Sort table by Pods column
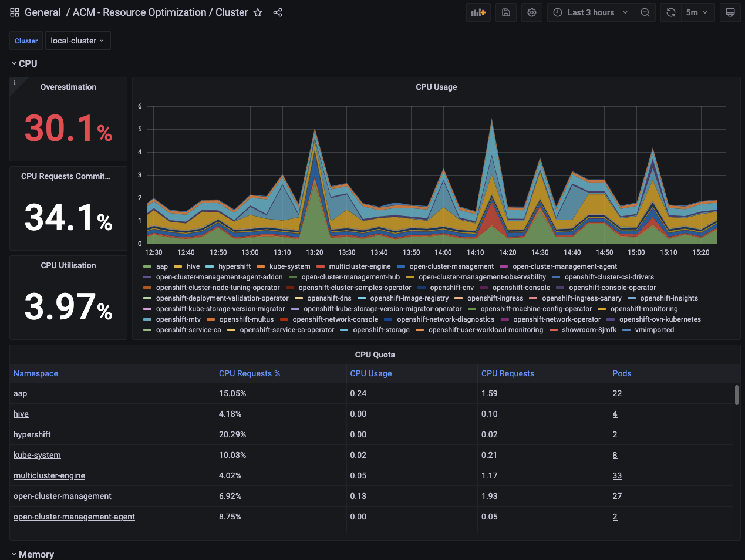745x560 pixels. 622,373
